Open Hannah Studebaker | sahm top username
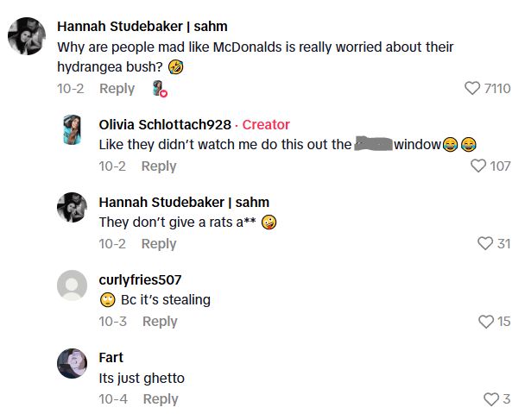 tap(142, 27)
